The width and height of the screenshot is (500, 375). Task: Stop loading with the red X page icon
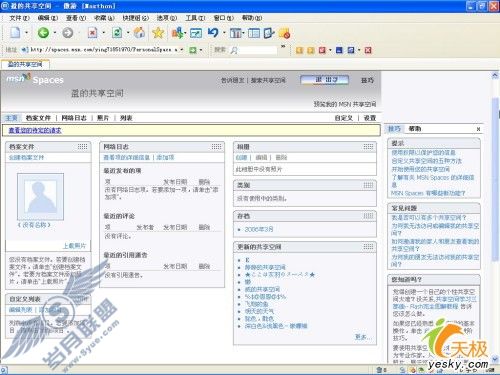92,33
